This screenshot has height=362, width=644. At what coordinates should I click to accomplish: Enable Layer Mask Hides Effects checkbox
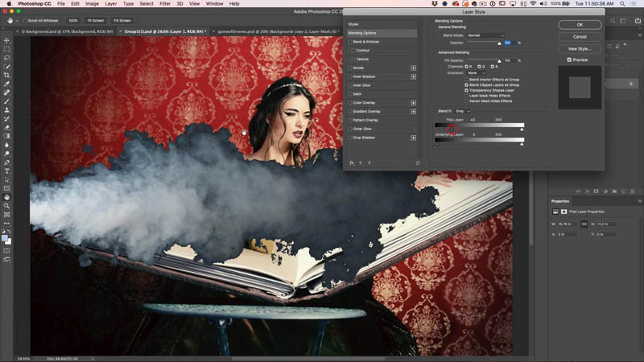[467, 96]
